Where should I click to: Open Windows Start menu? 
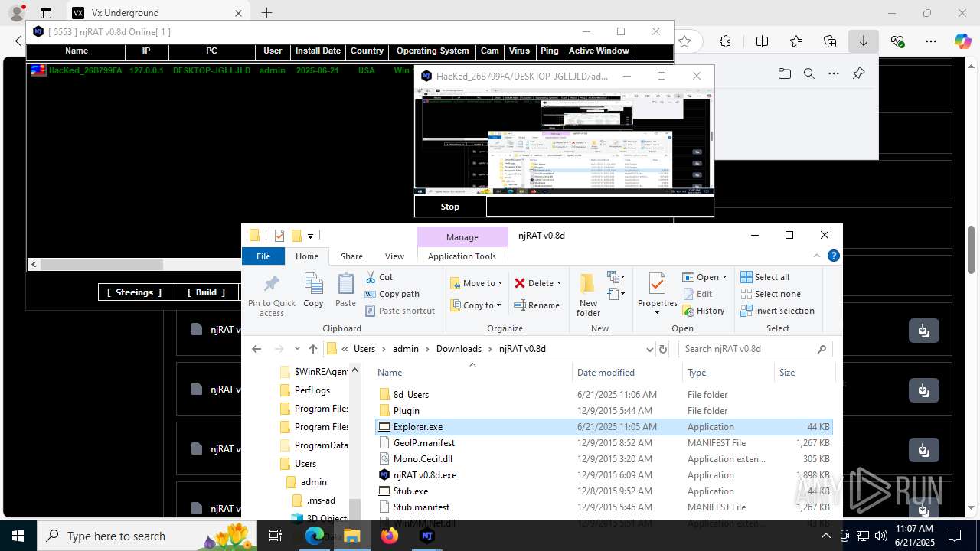coord(18,536)
